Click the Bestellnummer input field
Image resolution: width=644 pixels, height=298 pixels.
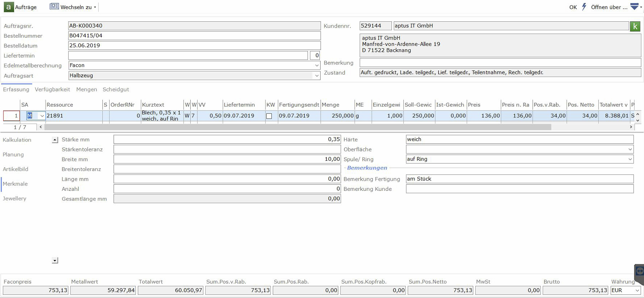point(194,35)
